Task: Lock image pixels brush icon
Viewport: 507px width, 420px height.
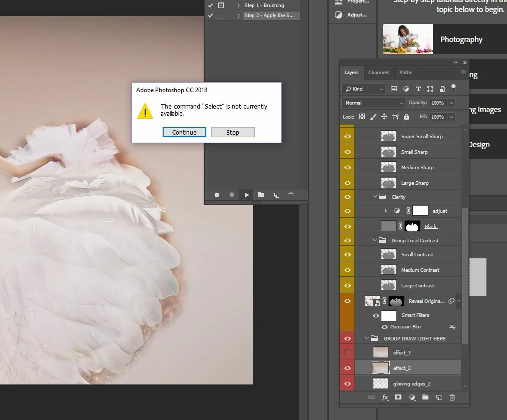Action: (373, 117)
